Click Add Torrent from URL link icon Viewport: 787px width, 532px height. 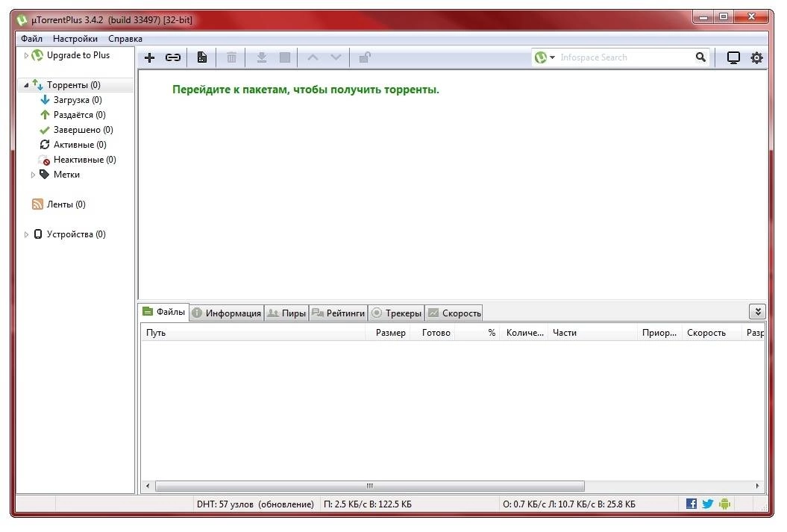(x=172, y=57)
